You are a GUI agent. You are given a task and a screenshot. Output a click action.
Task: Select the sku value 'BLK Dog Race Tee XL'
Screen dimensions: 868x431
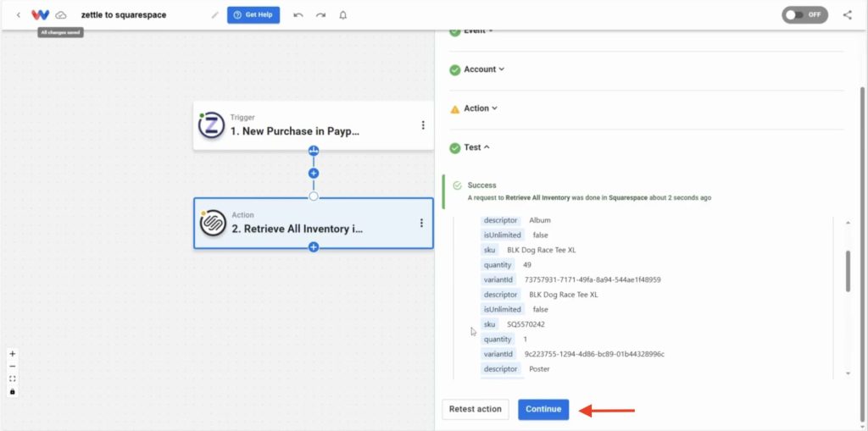click(x=542, y=250)
